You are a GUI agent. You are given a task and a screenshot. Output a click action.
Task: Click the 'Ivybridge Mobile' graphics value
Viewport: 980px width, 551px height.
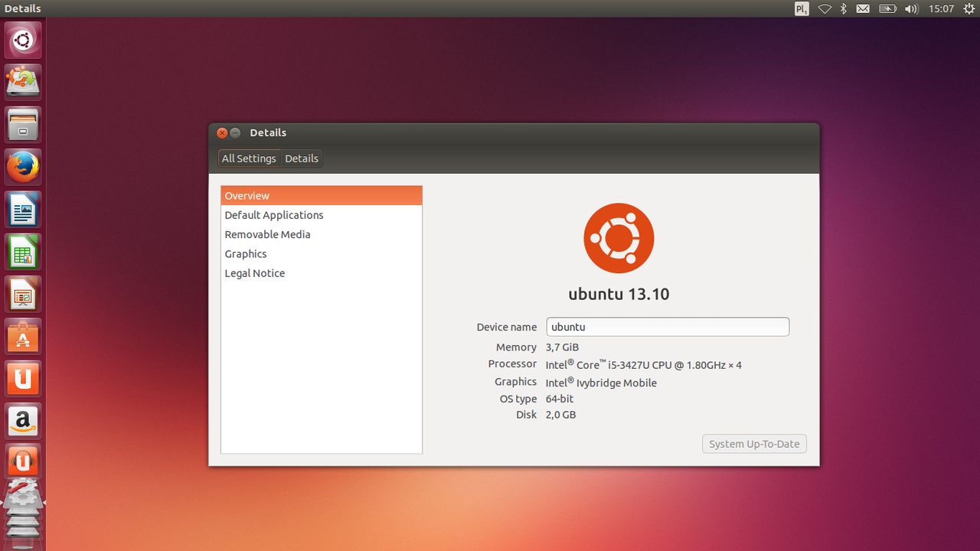[601, 383]
